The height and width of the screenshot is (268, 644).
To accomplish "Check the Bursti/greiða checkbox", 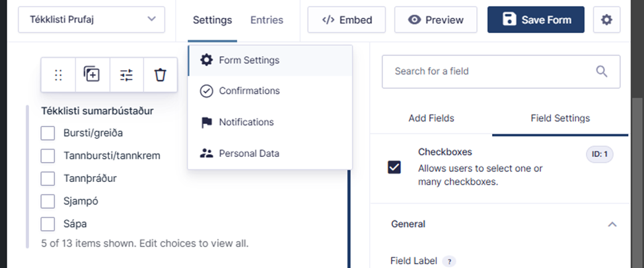I will click(x=48, y=134).
